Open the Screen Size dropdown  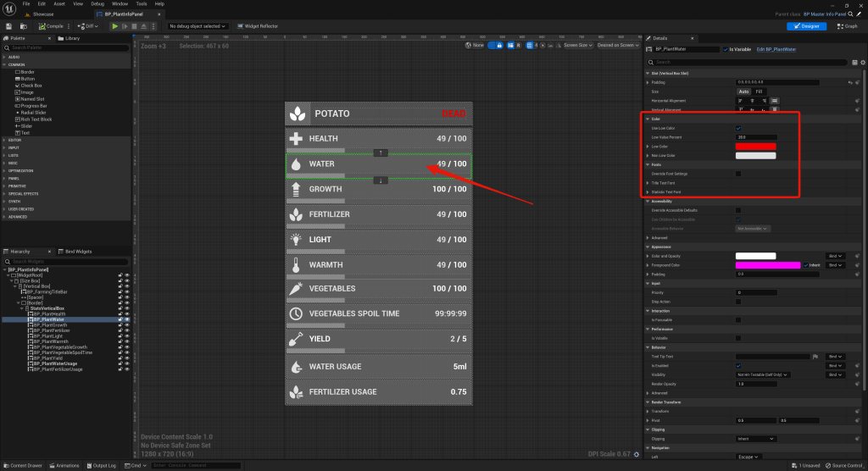click(579, 45)
